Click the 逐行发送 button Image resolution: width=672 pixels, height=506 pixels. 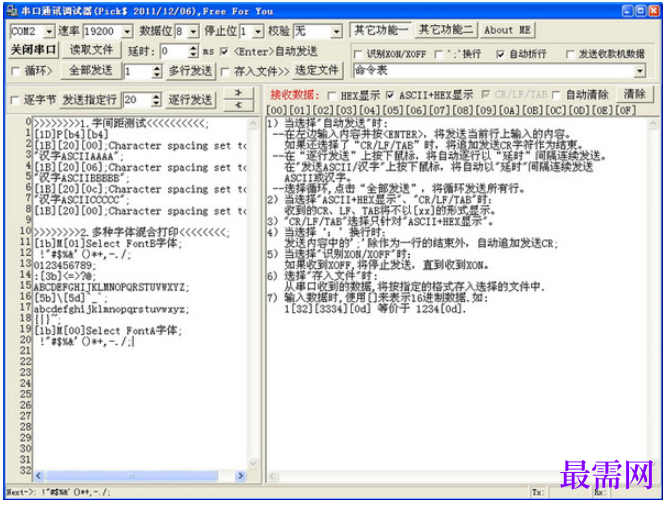pos(190,100)
